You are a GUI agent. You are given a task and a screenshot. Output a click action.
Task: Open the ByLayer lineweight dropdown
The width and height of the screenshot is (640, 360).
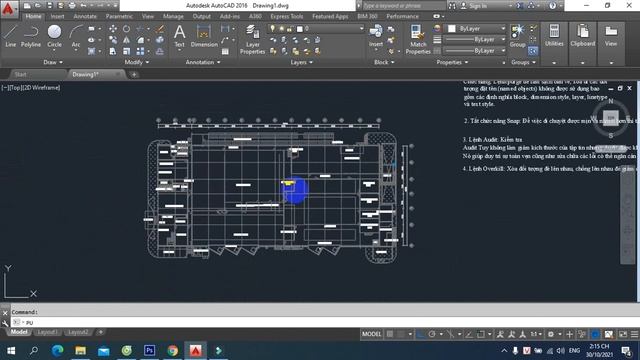pos(475,40)
